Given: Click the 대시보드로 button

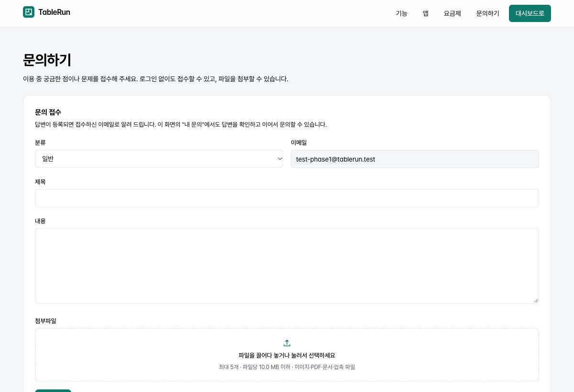Looking at the screenshot, I should point(530,13).
